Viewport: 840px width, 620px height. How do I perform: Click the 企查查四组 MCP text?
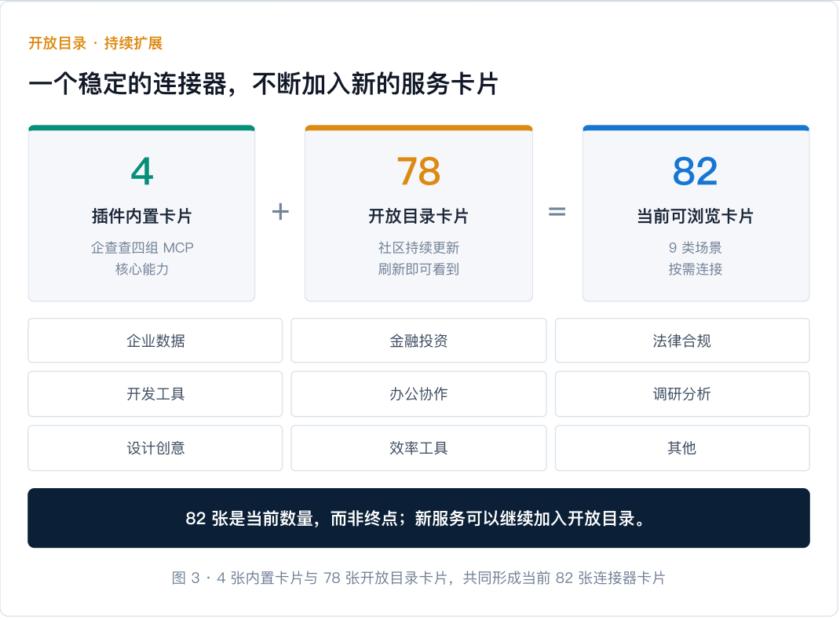click(x=142, y=247)
